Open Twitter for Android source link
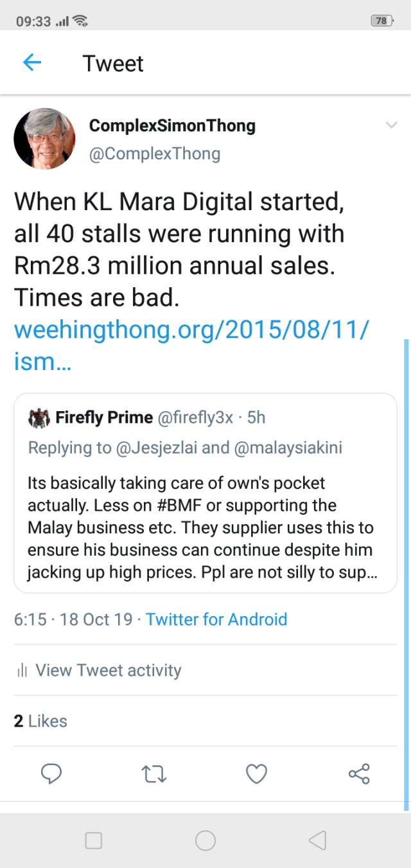This screenshot has width=411, height=868. [216, 619]
